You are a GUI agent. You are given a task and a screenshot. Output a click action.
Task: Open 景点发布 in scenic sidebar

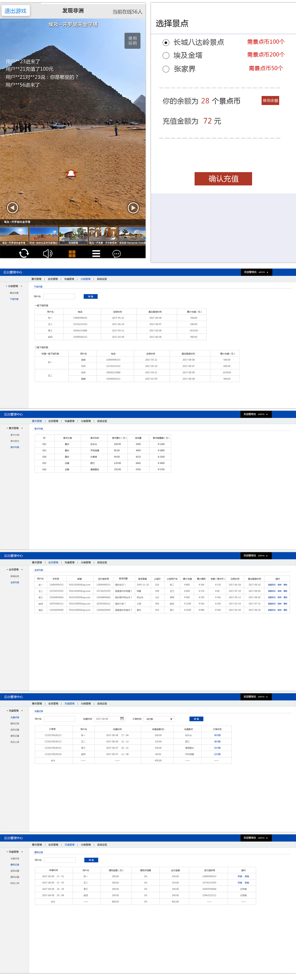[15, 441]
